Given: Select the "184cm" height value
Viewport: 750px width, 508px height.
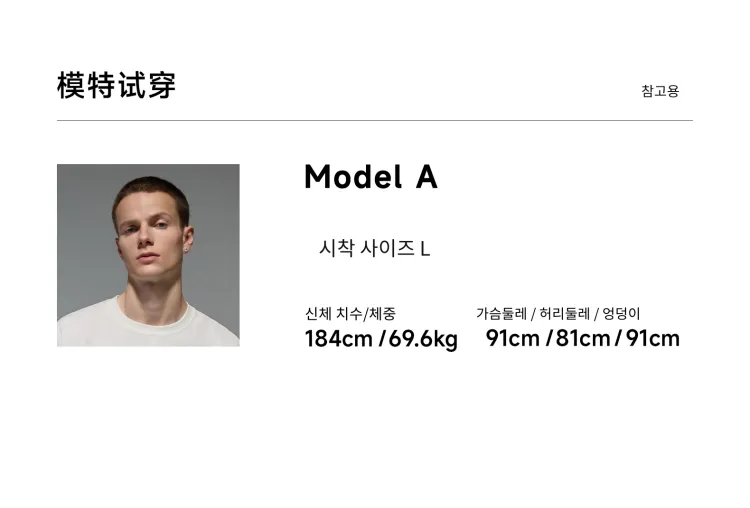Looking at the screenshot, I should click(x=338, y=339).
